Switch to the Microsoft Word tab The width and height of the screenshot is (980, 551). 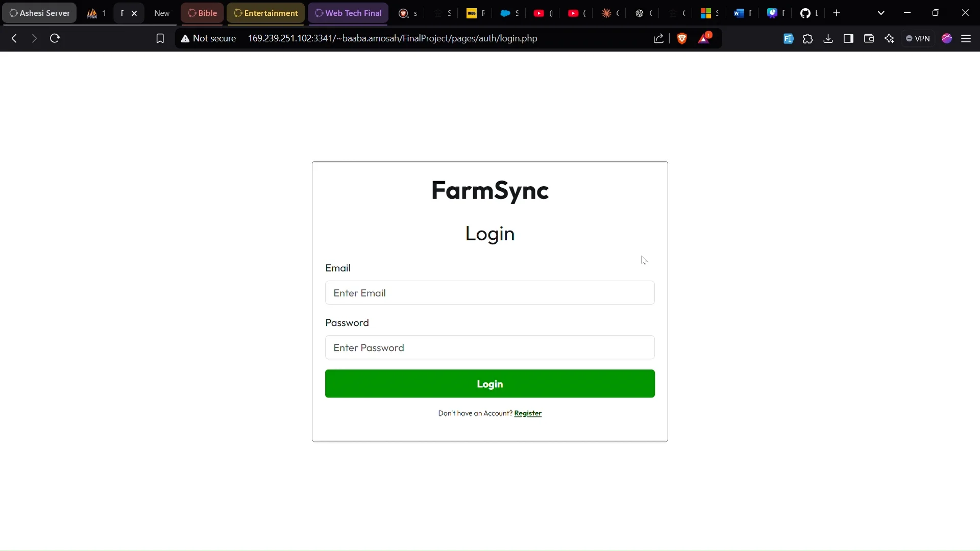pyautogui.click(x=743, y=13)
